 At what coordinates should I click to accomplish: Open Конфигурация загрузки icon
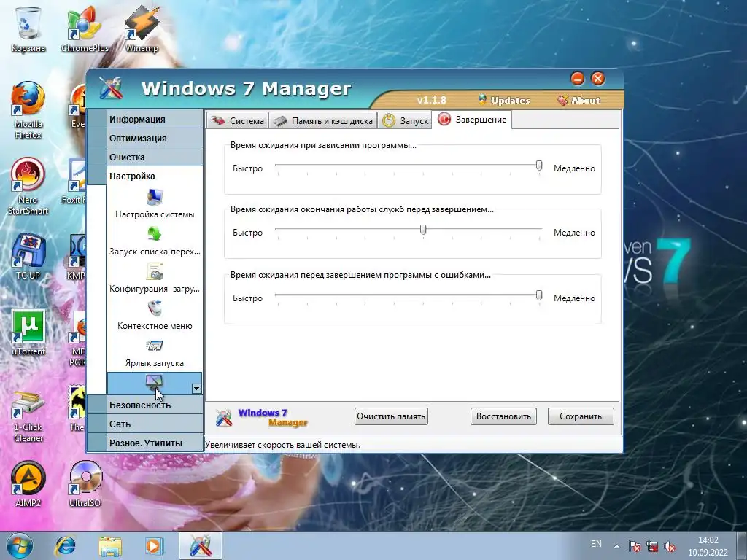pos(155,271)
